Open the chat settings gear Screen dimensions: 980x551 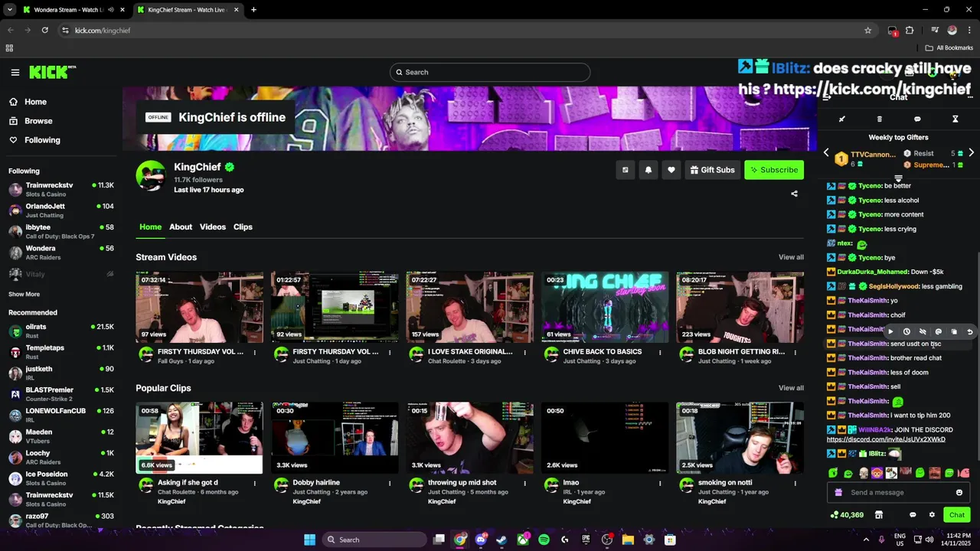click(932, 515)
